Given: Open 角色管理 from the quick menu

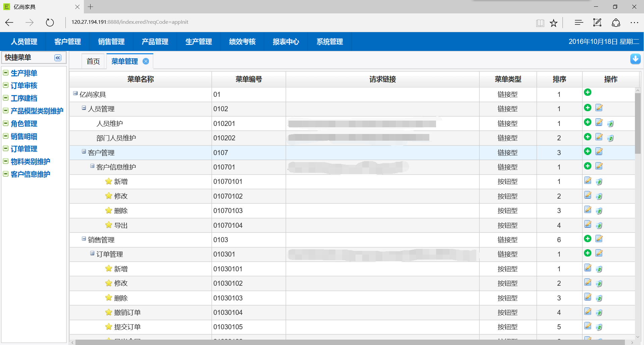Looking at the screenshot, I should coord(24,124).
